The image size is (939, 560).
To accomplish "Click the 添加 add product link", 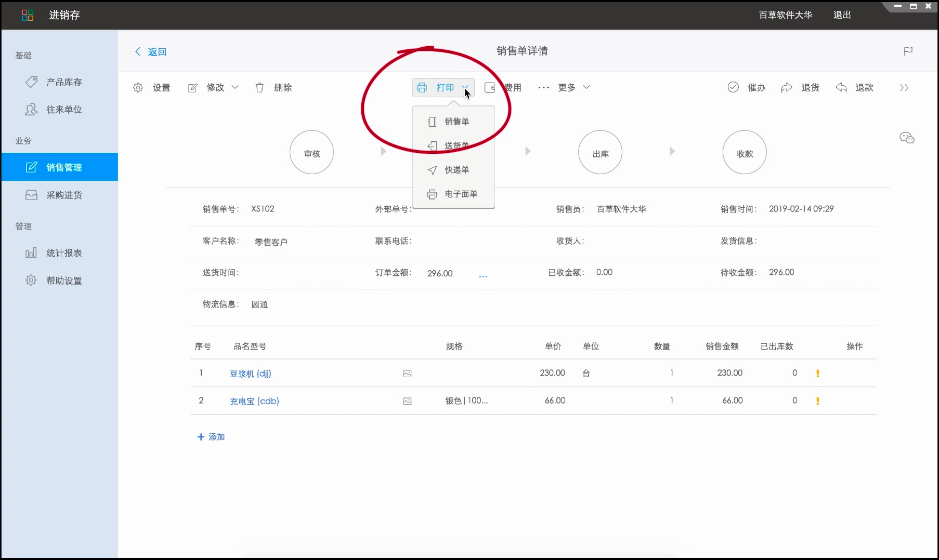I will 211,437.
